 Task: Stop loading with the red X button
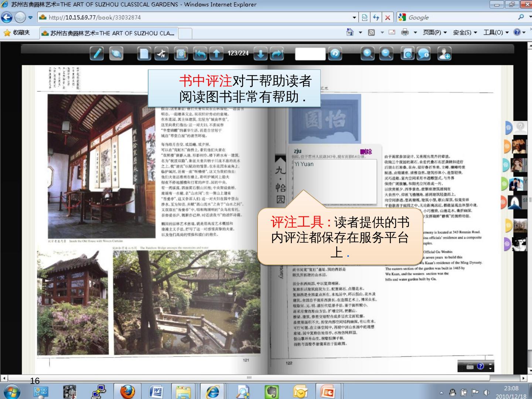(x=388, y=17)
